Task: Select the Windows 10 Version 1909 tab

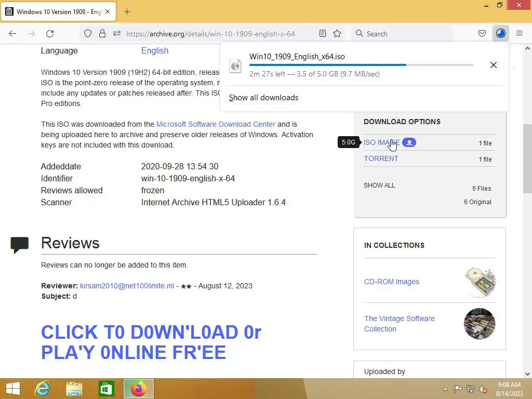Action: click(x=59, y=11)
